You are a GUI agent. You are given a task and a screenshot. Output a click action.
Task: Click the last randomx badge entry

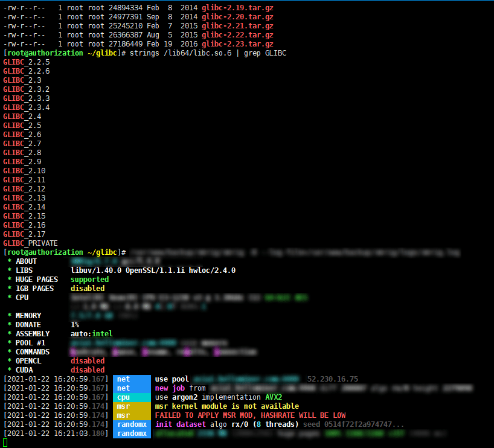click(x=132, y=433)
